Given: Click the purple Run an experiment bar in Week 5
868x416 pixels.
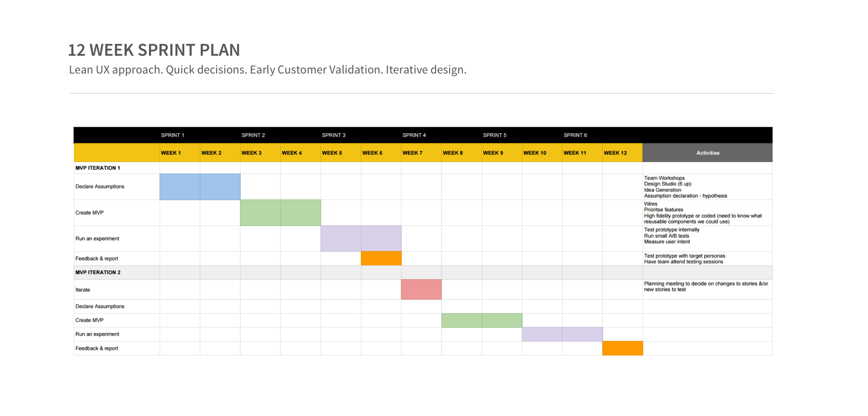Looking at the screenshot, I should [341, 239].
